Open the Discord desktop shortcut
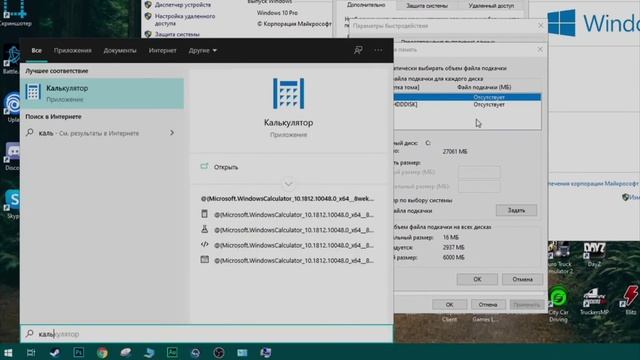 (12, 156)
